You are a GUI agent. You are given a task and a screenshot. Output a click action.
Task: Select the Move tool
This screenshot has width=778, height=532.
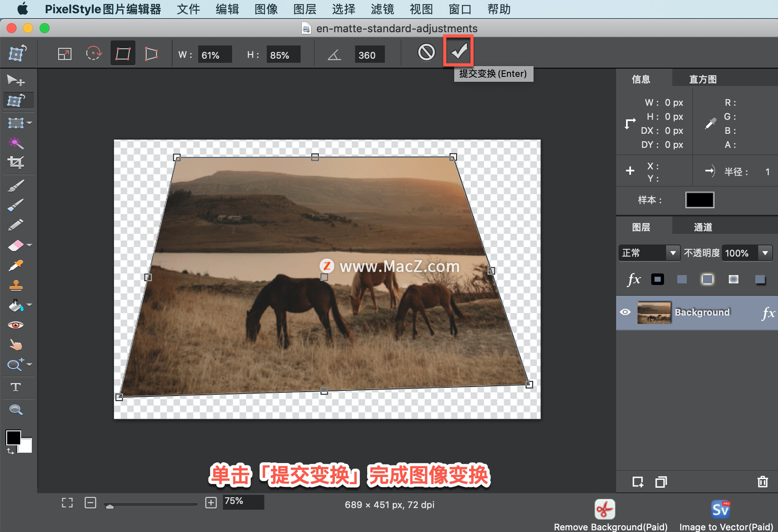[16, 80]
